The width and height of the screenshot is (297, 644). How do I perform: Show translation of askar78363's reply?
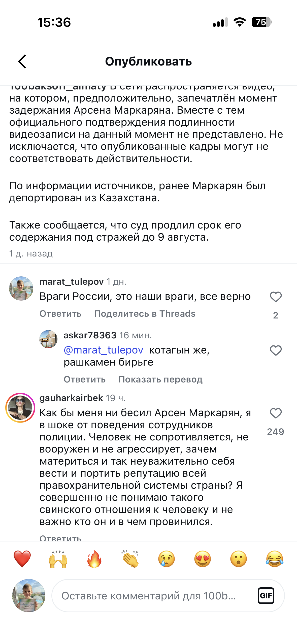pyautogui.click(x=160, y=379)
